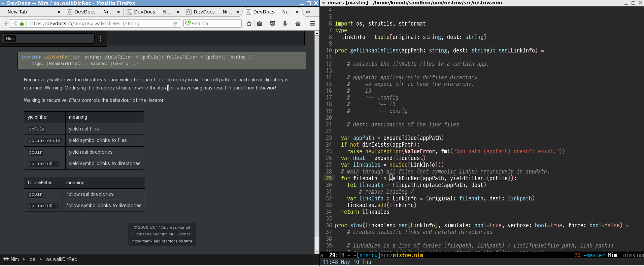
Task: Click pcFile in the yieldFilter table
Action: pos(37,129)
